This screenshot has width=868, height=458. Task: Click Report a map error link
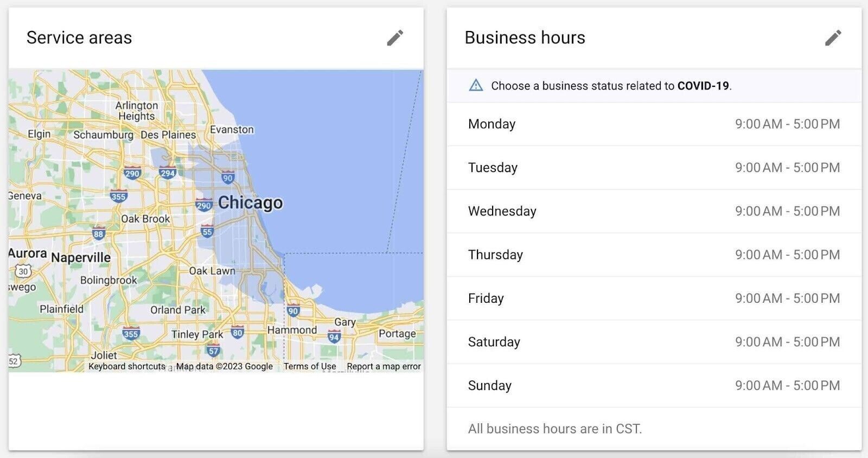(x=384, y=366)
